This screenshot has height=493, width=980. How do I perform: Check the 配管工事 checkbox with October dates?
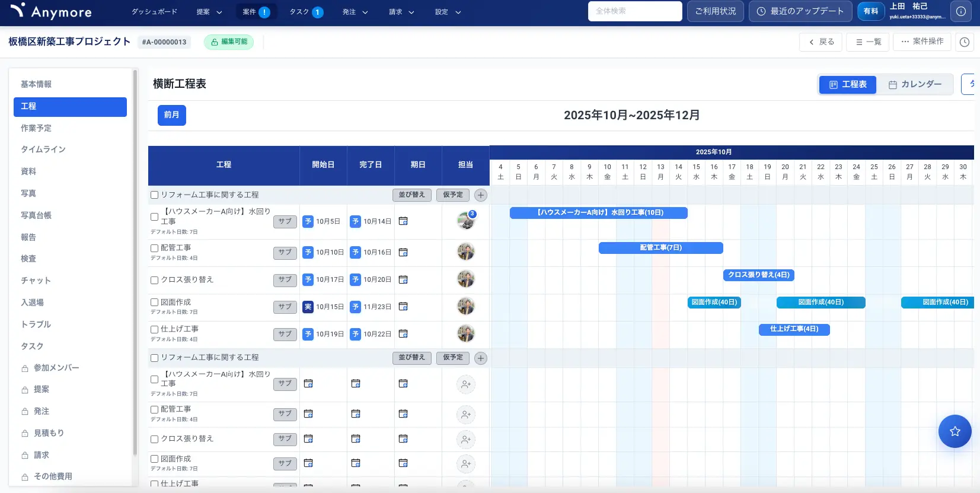click(x=155, y=249)
